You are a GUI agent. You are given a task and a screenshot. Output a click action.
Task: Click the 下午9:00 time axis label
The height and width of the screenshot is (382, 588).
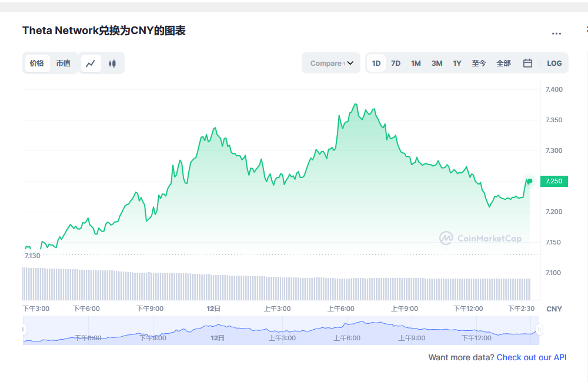point(150,309)
